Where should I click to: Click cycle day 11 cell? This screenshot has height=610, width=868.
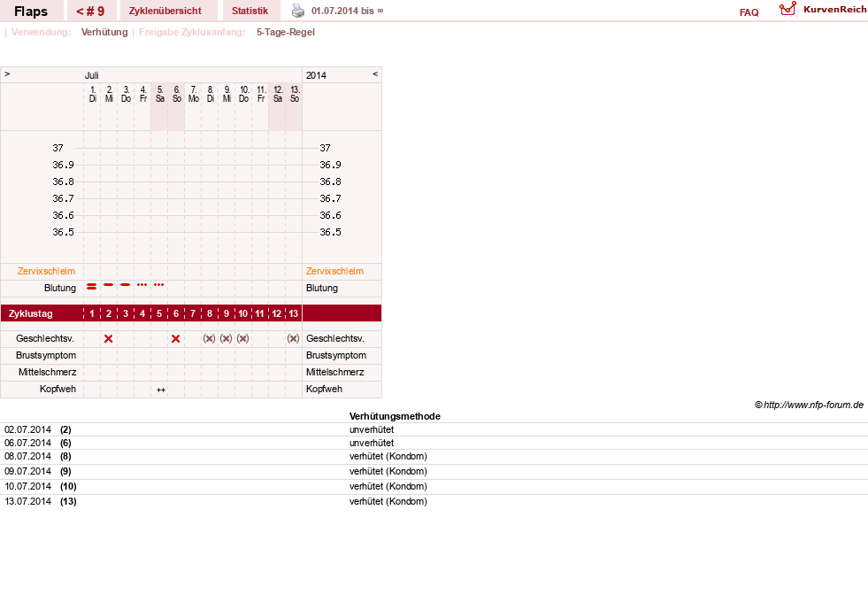point(259,313)
